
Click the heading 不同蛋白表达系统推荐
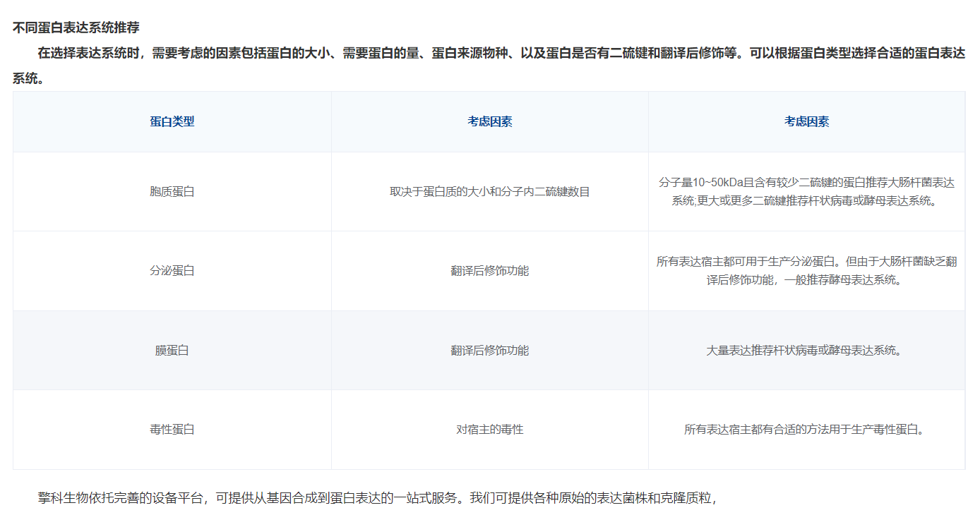76,28
